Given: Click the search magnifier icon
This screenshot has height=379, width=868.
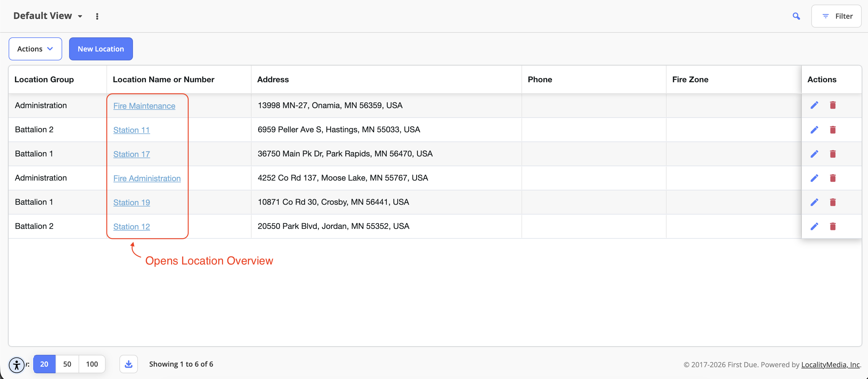Looking at the screenshot, I should pos(796,16).
